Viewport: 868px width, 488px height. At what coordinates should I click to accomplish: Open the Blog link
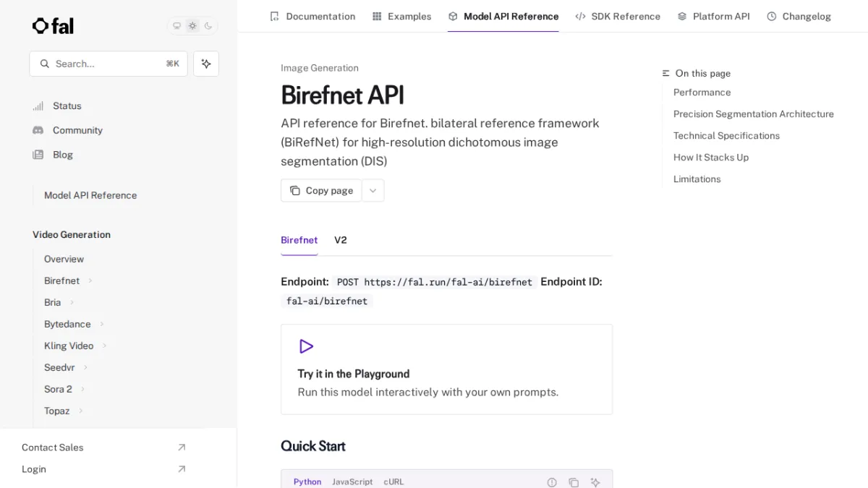(x=63, y=155)
